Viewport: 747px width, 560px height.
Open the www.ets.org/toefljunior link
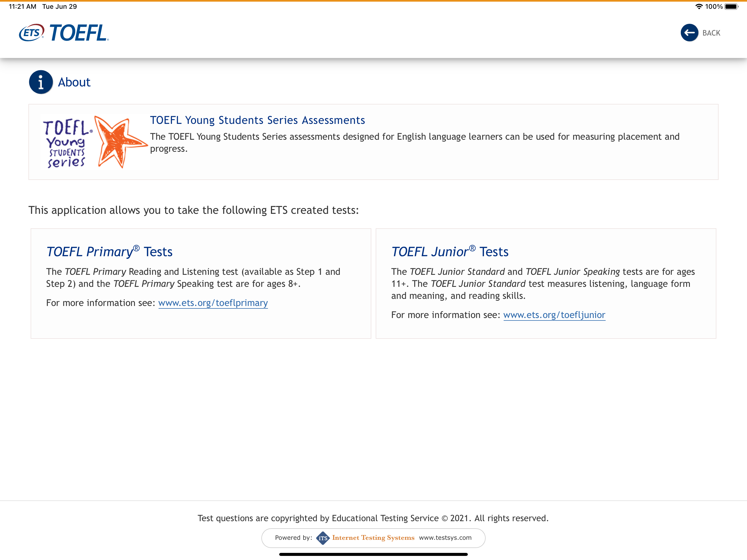(554, 315)
